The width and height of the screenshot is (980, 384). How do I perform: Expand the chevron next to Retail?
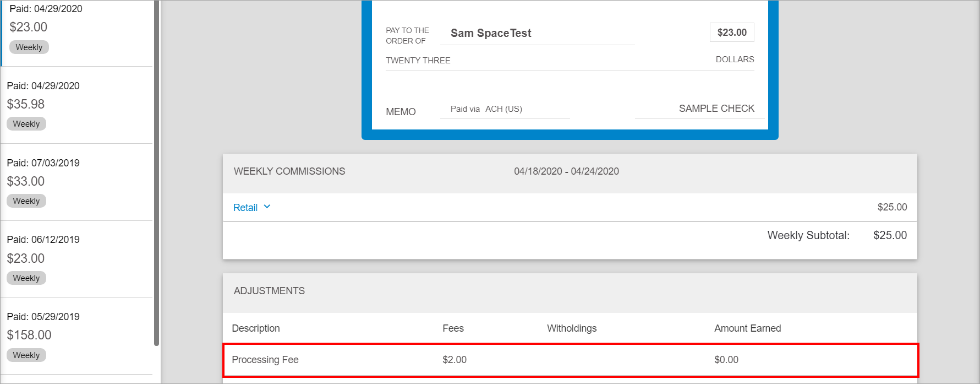[x=267, y=207]
